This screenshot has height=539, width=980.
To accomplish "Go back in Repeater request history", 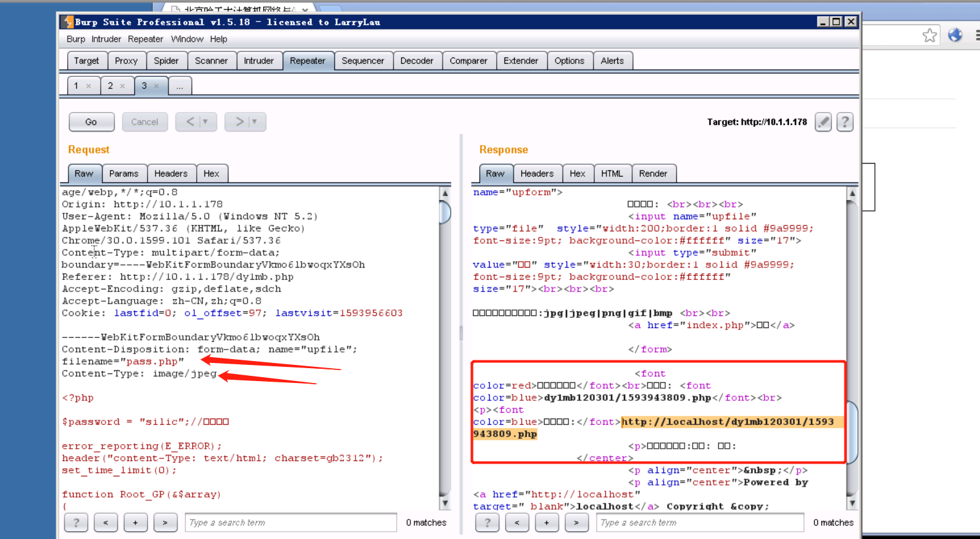I will tap(190, 122).
